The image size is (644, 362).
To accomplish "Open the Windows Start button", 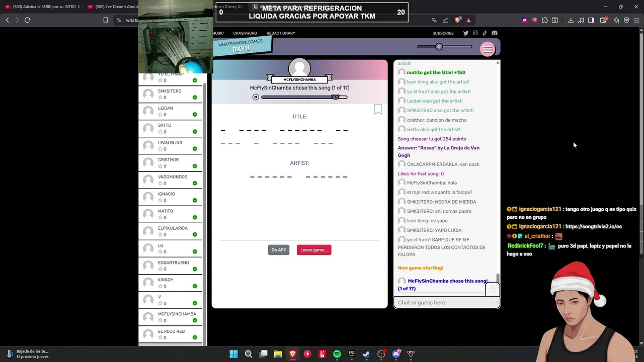I will (x=233, y=354).
